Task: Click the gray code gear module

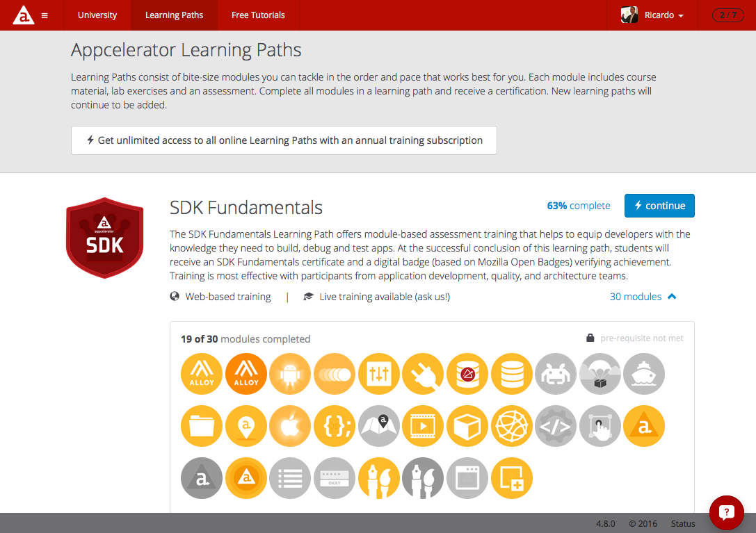Action: pyautogui.click(x=556, y=426)
